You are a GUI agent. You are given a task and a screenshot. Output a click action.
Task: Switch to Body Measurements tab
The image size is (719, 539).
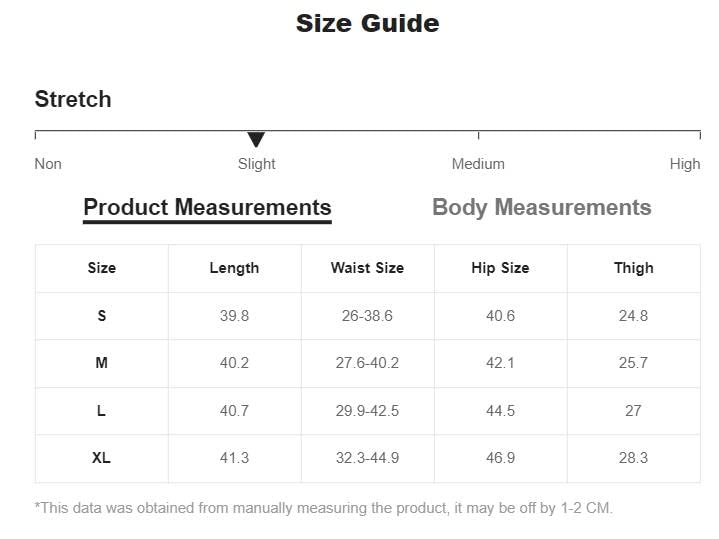[x=541, y=207]
